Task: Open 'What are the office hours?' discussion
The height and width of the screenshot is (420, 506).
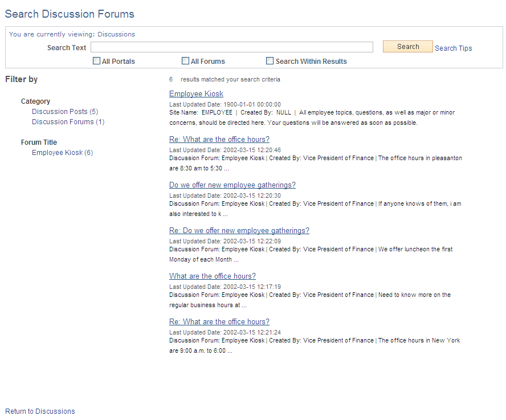Action: click(212, 276)
